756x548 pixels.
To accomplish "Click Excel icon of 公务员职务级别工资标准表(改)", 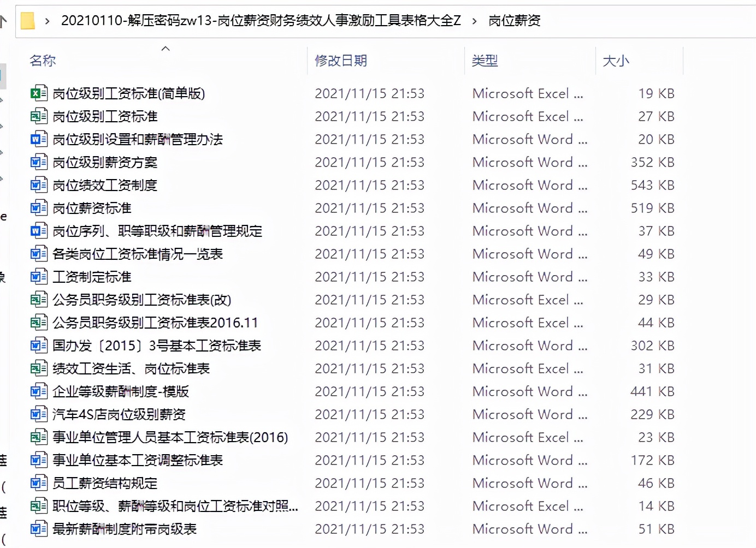I will 39,300.
